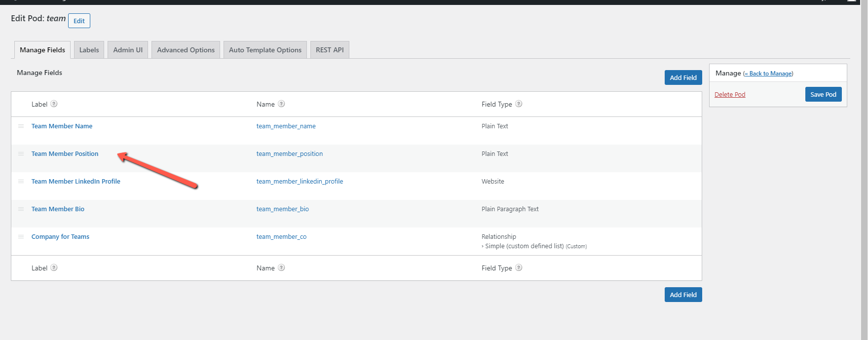Click the help icon next to top Label header

click(x=54, y=104)
